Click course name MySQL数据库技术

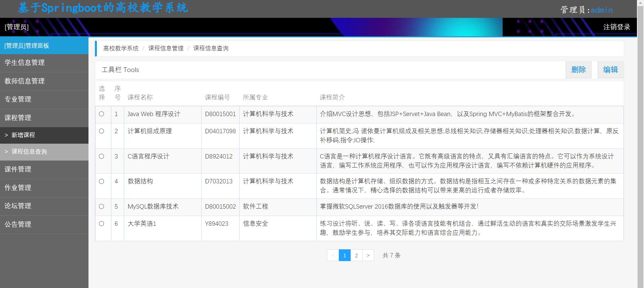(x=153, y=207)
